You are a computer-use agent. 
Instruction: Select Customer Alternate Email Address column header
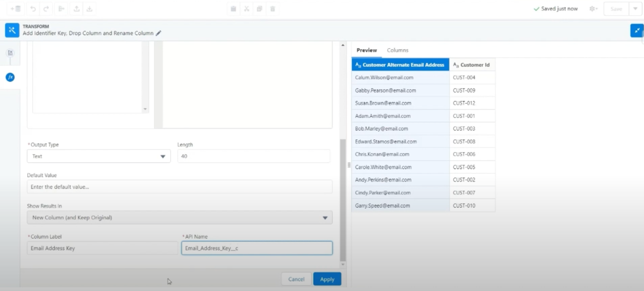[400, 64]
